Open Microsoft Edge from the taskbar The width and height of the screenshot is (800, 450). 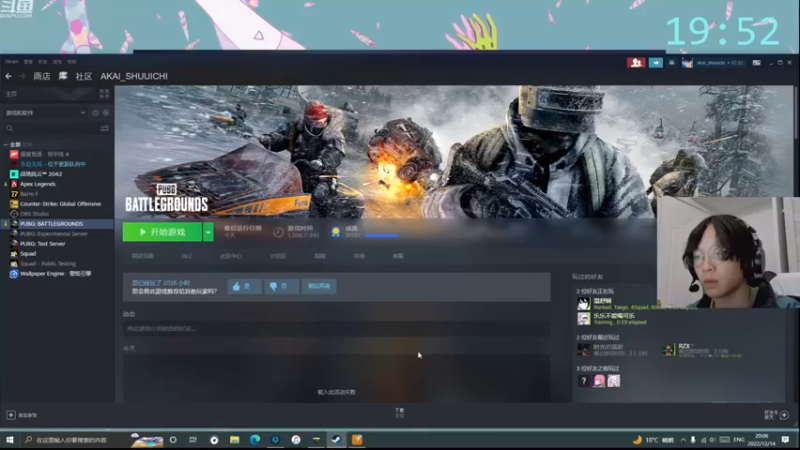pos(255,440)
